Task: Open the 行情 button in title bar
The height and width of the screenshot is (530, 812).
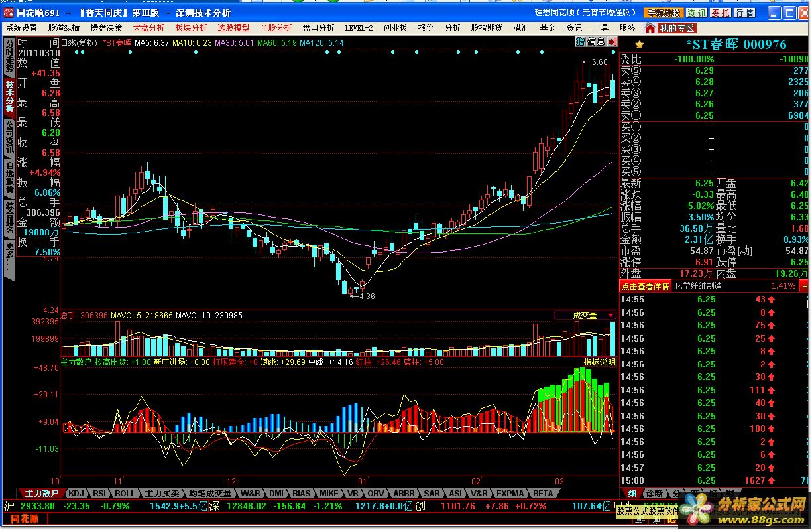Action: click(x=744, y=13)
